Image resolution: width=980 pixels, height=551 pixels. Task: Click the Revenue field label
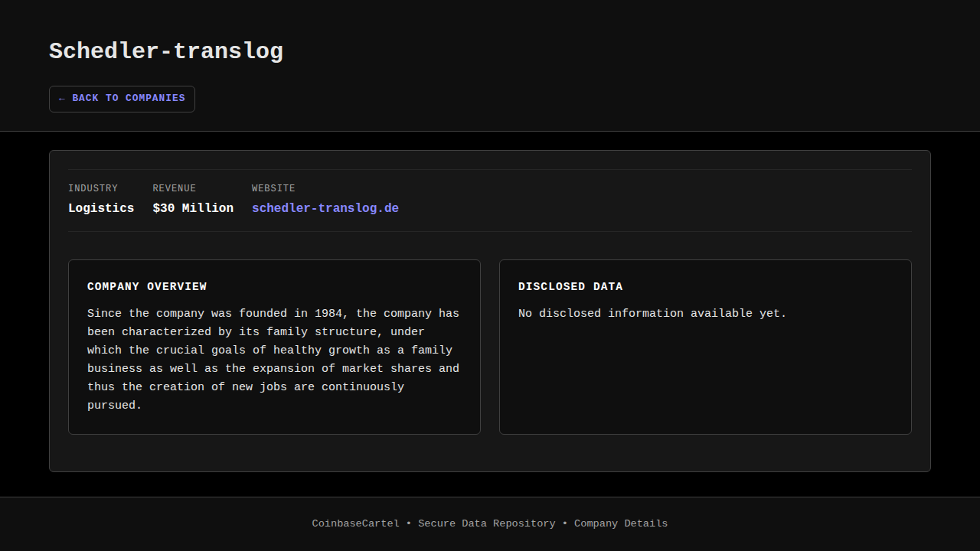(x=174, y=188)
